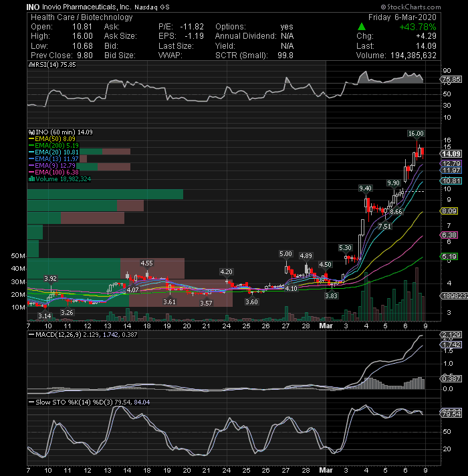Click the 4.89 price annotation
Screen dimensions: 468x476
pyautogui.click(x=306, y=256)
